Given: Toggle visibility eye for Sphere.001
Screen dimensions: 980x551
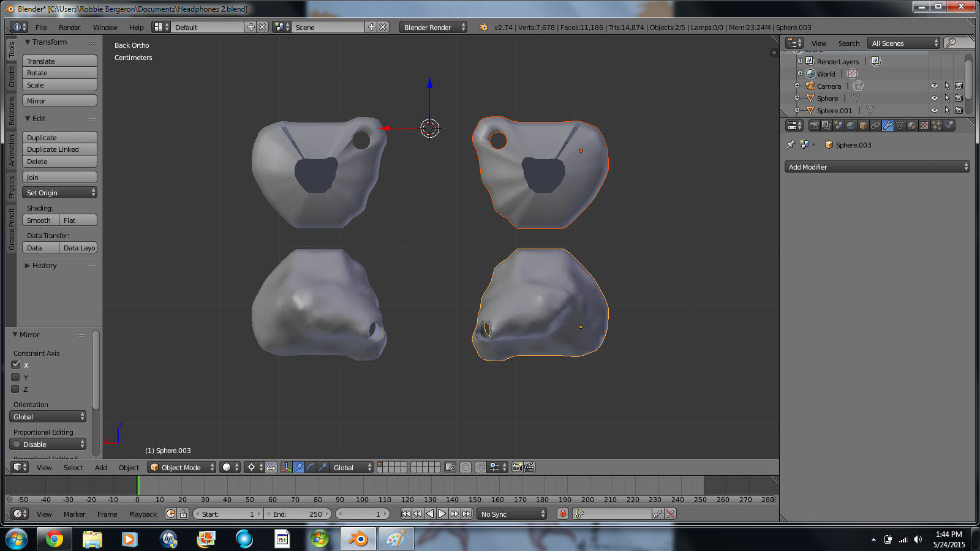Looking at the screenshot, I should pos(935,110).
